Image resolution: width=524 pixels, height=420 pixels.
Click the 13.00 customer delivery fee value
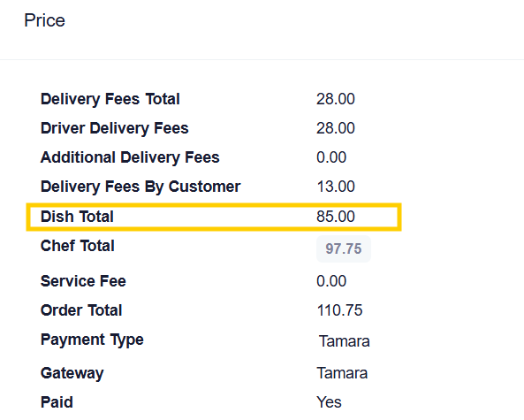pos(336,187)
